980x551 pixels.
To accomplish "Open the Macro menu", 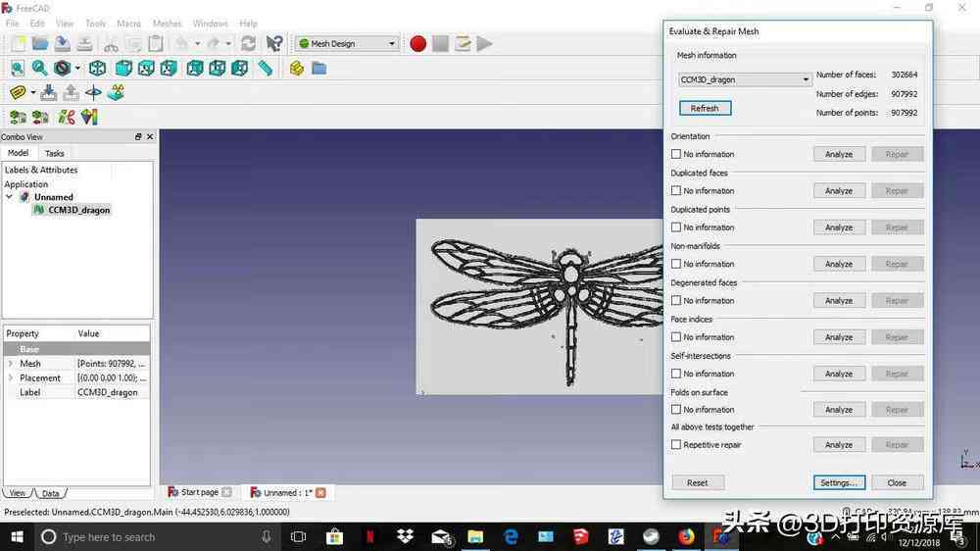I will (x=128, y=24).
